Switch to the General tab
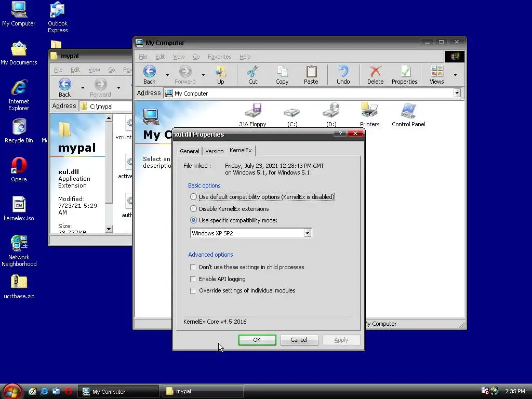This screenshot has height=399, width=532. pyautogui.click(x=189, y=151)
